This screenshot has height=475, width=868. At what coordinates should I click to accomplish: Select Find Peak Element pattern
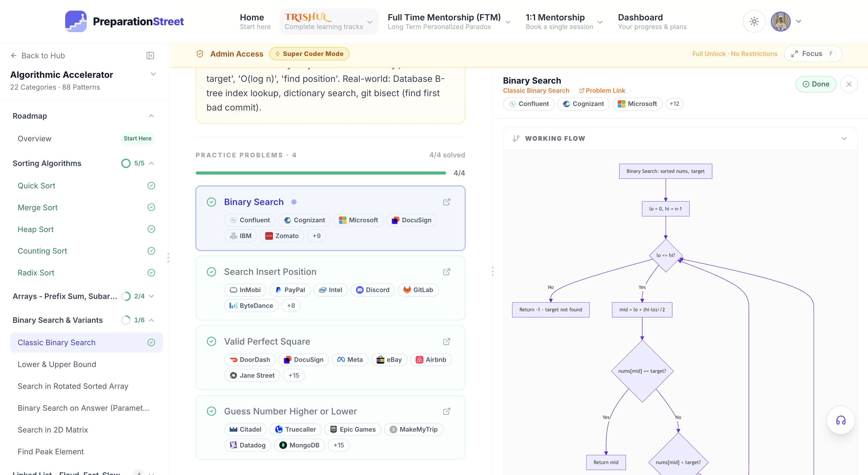click(x=86, y=452)
